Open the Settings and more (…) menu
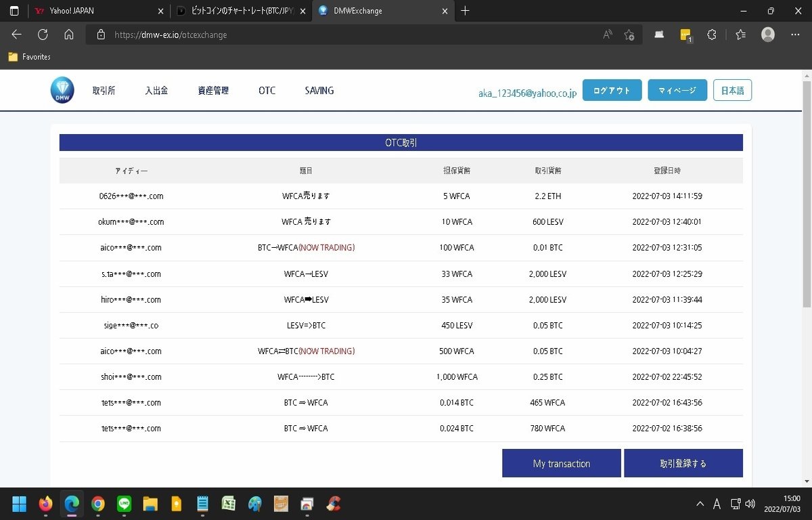Image resolution: width=812 pixels, height=520 pixels. (x=795, y=34)
